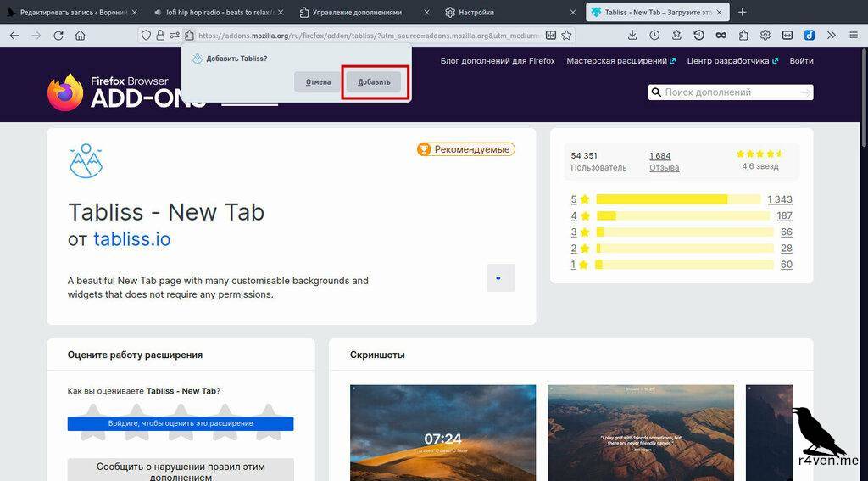Open the tabliss.io author link
This screenshot has height=481, width=868.
pos(131,239)
